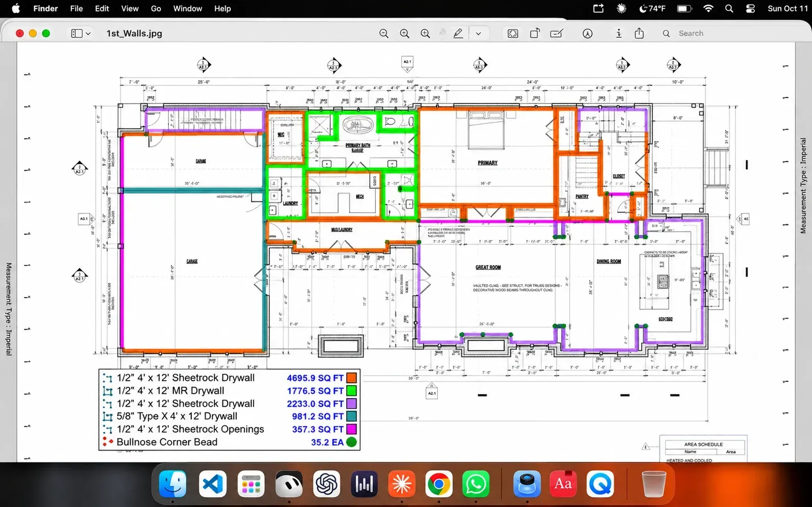This screenshot has width=812, height=507.
Task: Open the Inspector info icon
Action: [x=619, y=33]
